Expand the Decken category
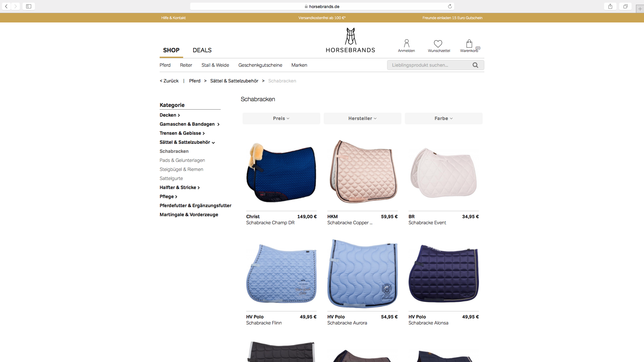This screenshot has width=644, height=362. coord(170,115)
